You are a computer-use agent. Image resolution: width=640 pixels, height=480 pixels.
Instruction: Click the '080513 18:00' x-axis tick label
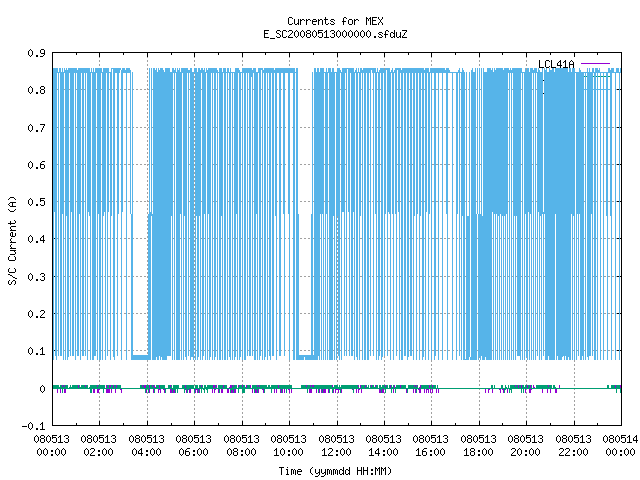pyautogui.click(x=478, y=446)
